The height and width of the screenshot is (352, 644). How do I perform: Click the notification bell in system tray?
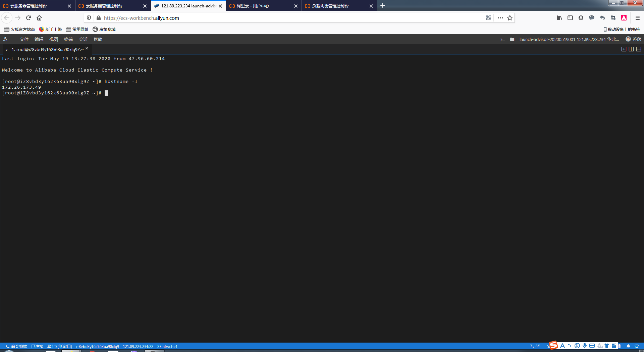tap(629, 346)
